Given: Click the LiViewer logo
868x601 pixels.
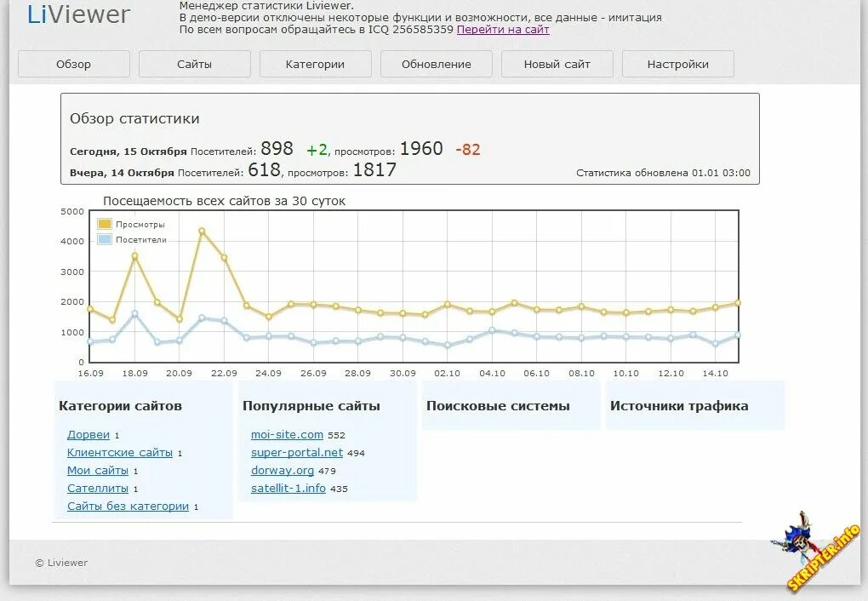Looking at the screenshot, I should pyautogui.click(x=78, y=14).
